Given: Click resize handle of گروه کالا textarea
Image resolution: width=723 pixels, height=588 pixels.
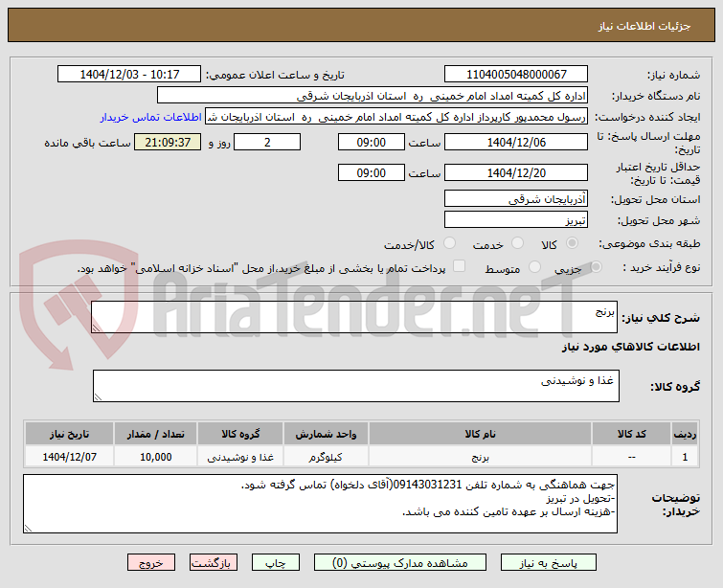Looking at the screenshot, I should click(x=98, y=396).
